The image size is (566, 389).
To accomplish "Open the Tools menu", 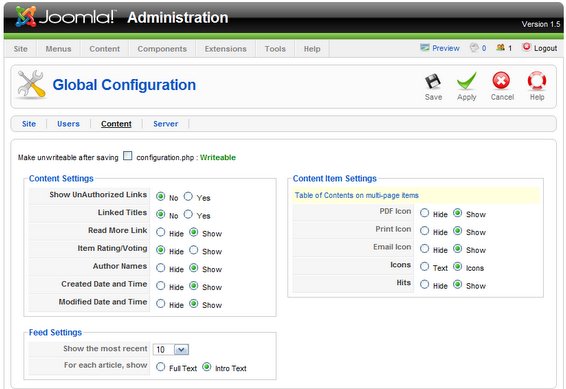I will [275, 49].
